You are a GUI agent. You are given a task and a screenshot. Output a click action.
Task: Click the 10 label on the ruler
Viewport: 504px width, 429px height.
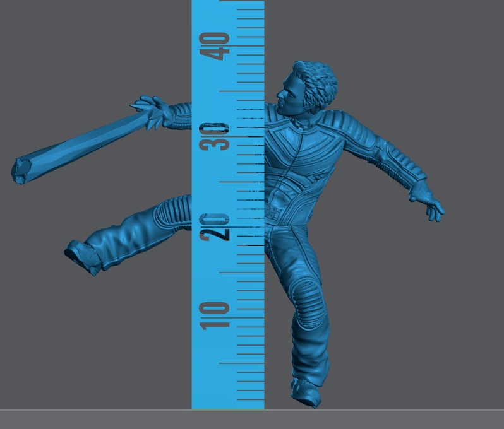pyautogui.click(x=215, y=316)
